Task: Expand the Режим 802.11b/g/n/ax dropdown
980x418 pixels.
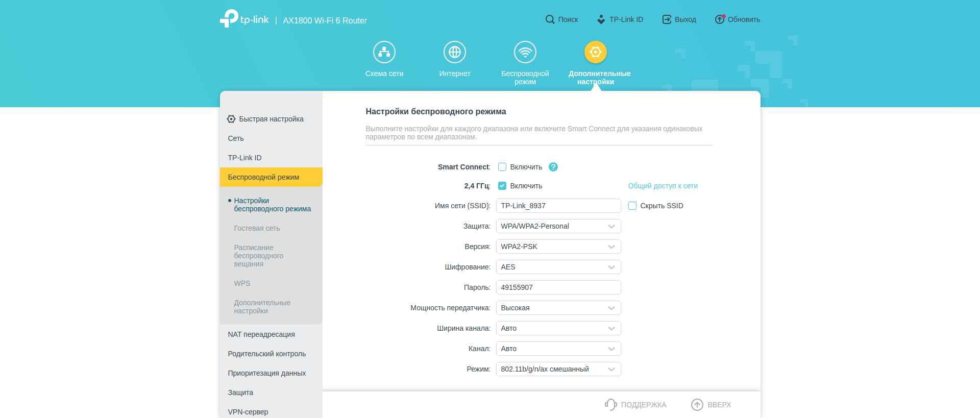Action: pyautogui.click(x=558, y=369)
